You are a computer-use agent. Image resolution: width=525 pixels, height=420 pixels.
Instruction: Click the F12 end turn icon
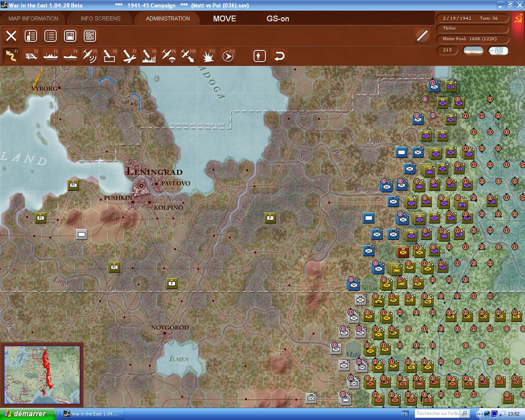pyautogui.click(x=228, y=56)
